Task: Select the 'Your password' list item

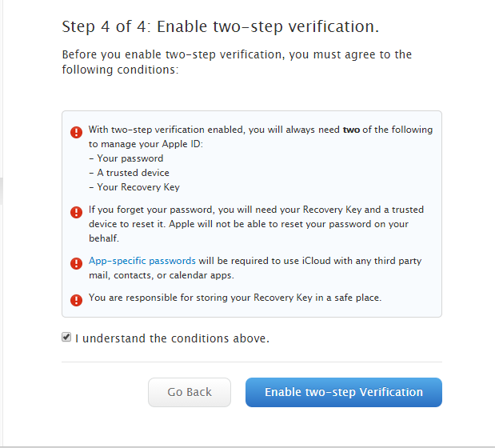Action: [x=126, y=158]
